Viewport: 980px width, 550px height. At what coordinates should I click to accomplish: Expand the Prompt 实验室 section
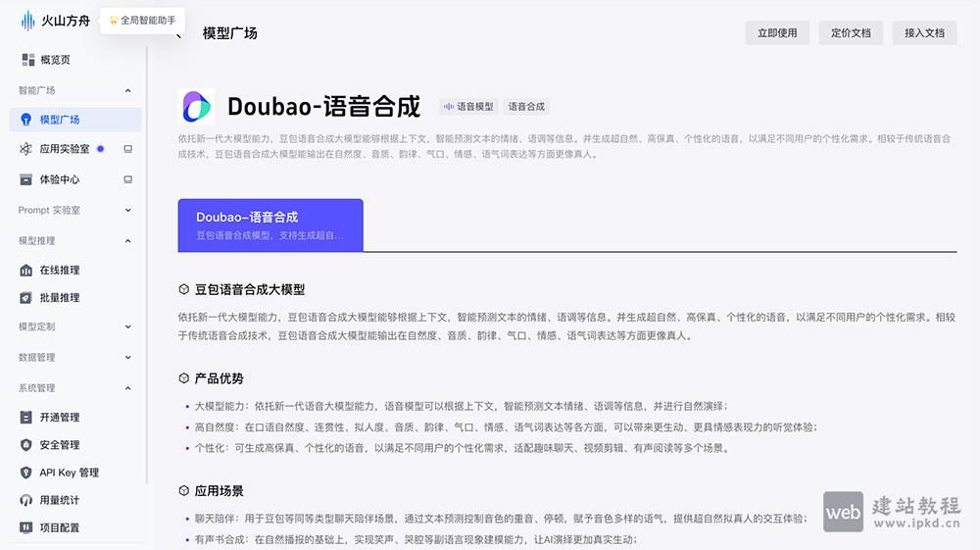[127, 210]
